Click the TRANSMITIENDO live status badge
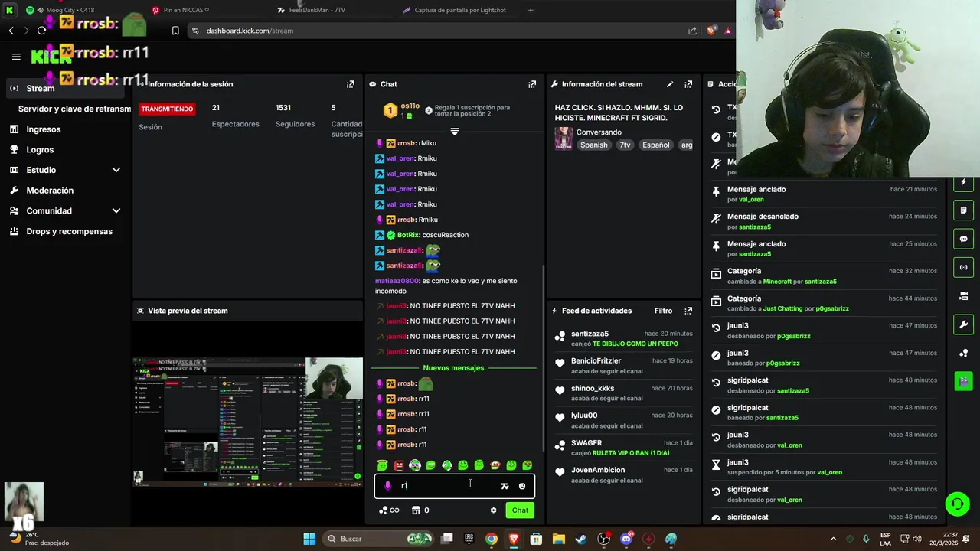980x551 pixels. click(x=167, y=109)
